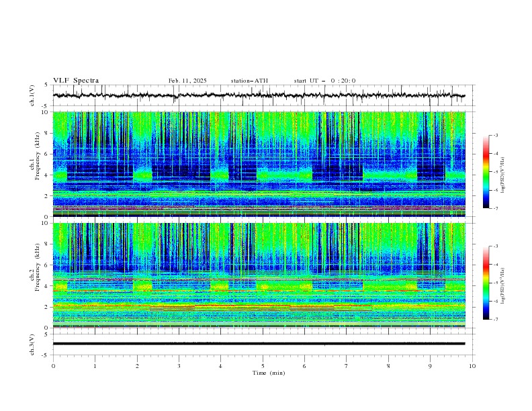Select the 'Feb. 11, 2025' date label
Image resolution: width=532 pixels, height=411 pixels.
click(x=187, y=81)
